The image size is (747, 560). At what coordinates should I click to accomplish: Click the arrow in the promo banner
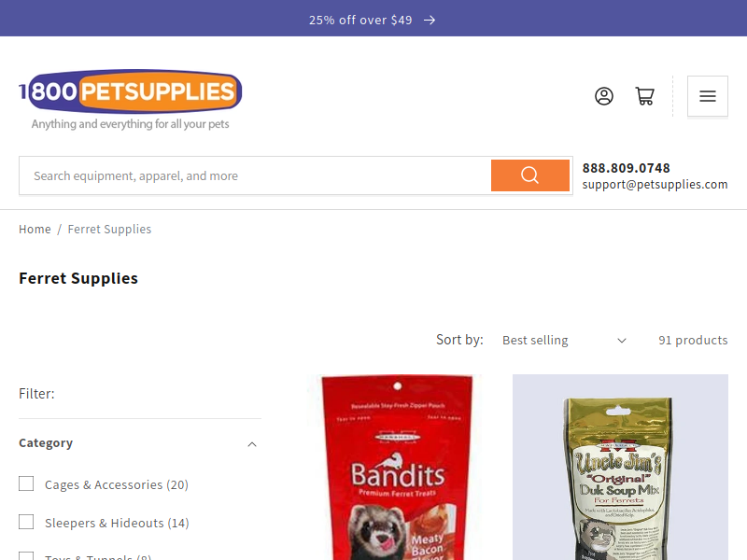pyautogui.click(x=430, y=20)
